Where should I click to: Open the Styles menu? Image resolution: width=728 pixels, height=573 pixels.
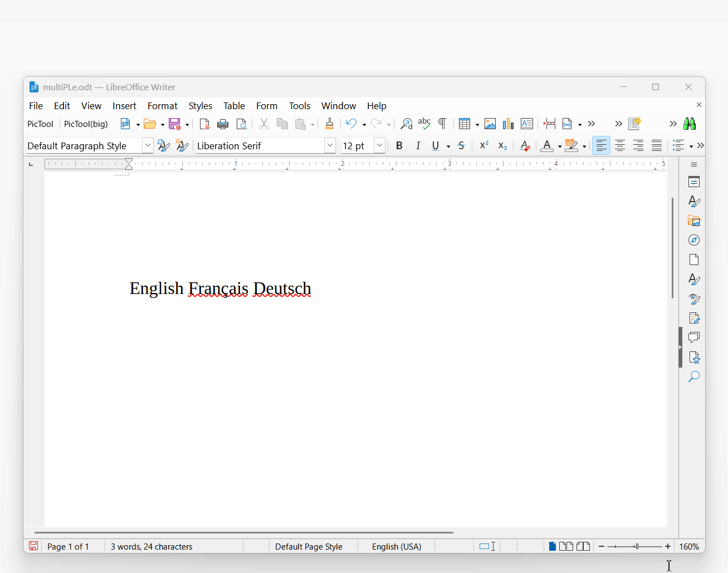201,106
